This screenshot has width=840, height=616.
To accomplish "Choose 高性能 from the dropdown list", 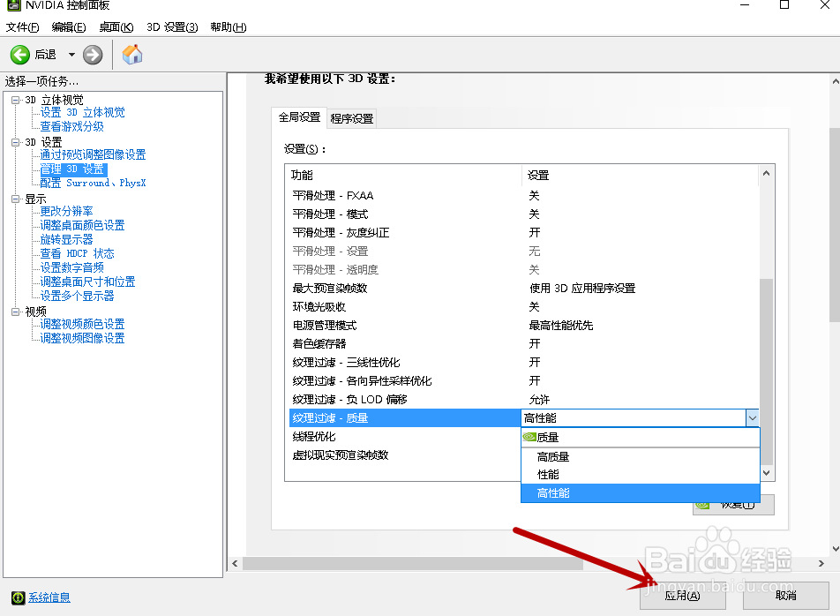I will pyautogui.click(x=641, y=493).
